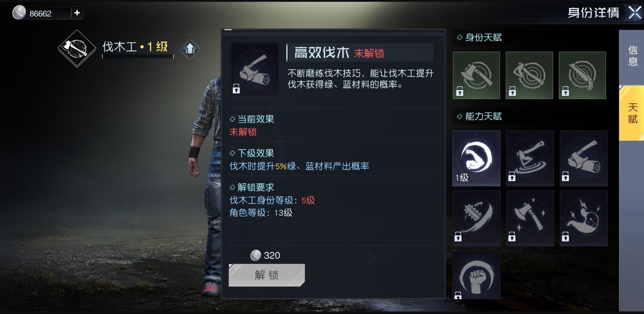
Task: Select the locked axe-in-stump talent
Action: point(530,158)
